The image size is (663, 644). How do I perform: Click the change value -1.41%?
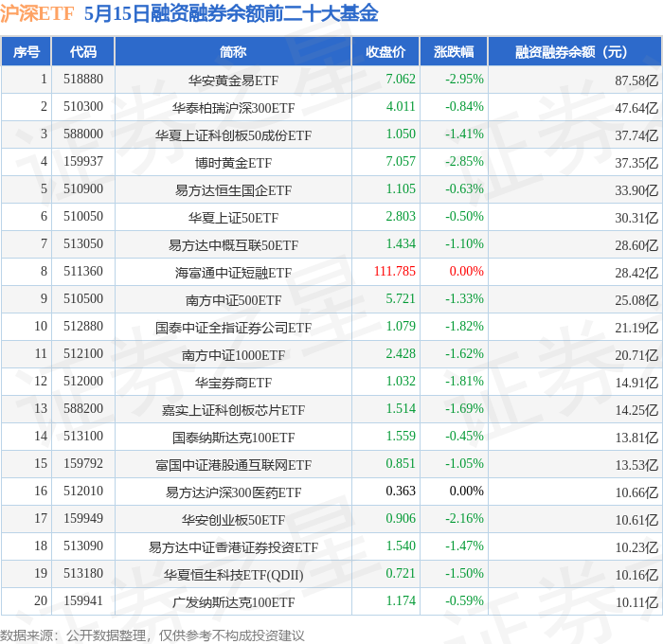coord(464,134)
